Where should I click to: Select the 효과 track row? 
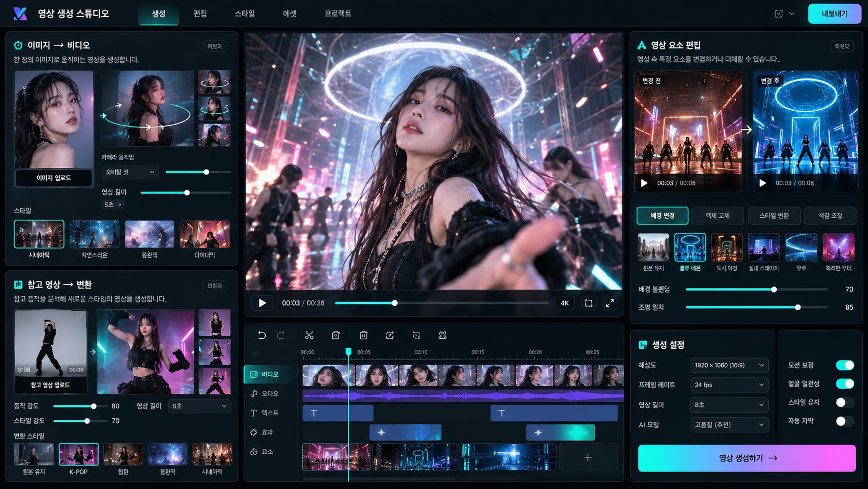click(270, 432)
